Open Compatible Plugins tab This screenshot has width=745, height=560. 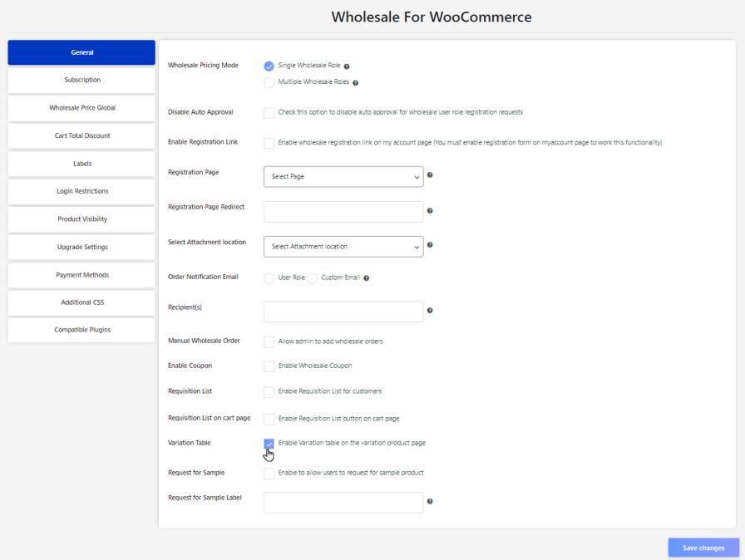(x=81, y=330)
